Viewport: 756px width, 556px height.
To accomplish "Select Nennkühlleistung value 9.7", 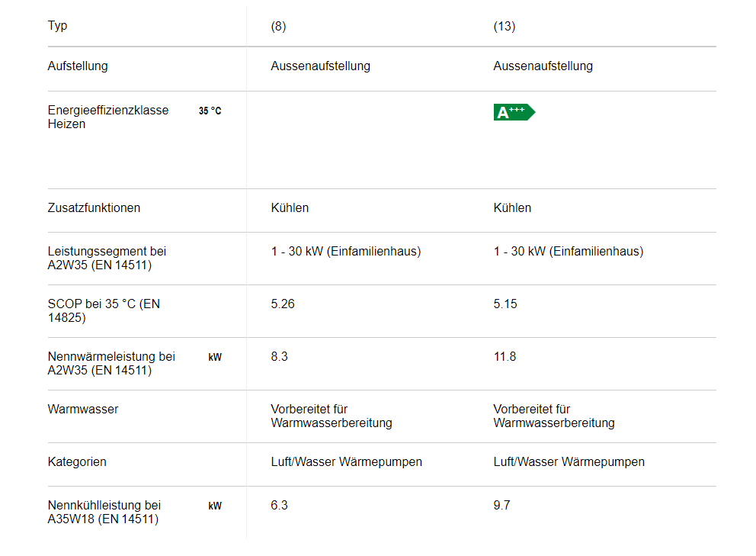I will (x=501, y=505).
